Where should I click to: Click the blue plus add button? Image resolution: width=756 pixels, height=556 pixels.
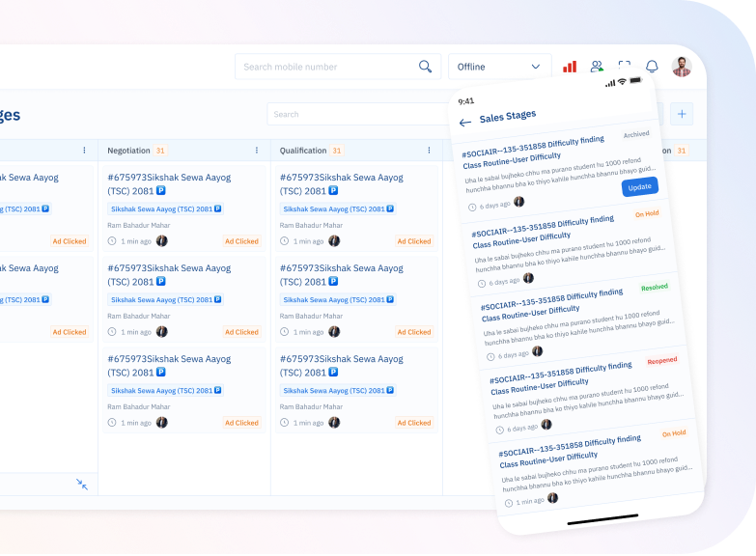(683, 114)
